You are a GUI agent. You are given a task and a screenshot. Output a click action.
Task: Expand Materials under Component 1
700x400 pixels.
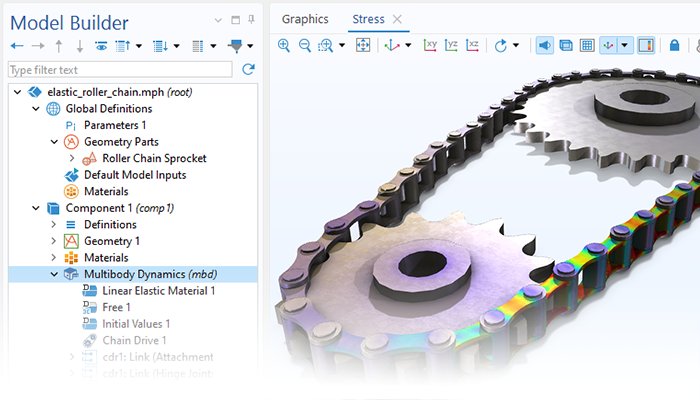pyautogui.click(x=54, y=257)
